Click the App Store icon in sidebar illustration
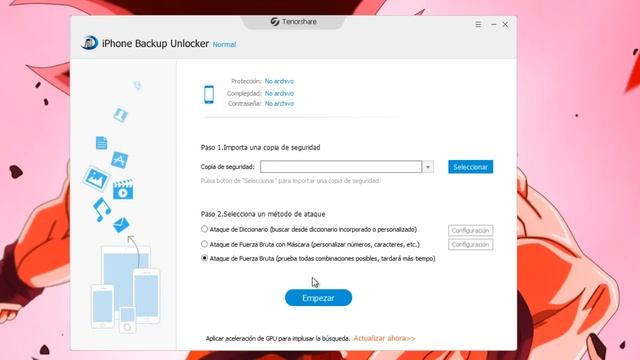 coord(120,160)
